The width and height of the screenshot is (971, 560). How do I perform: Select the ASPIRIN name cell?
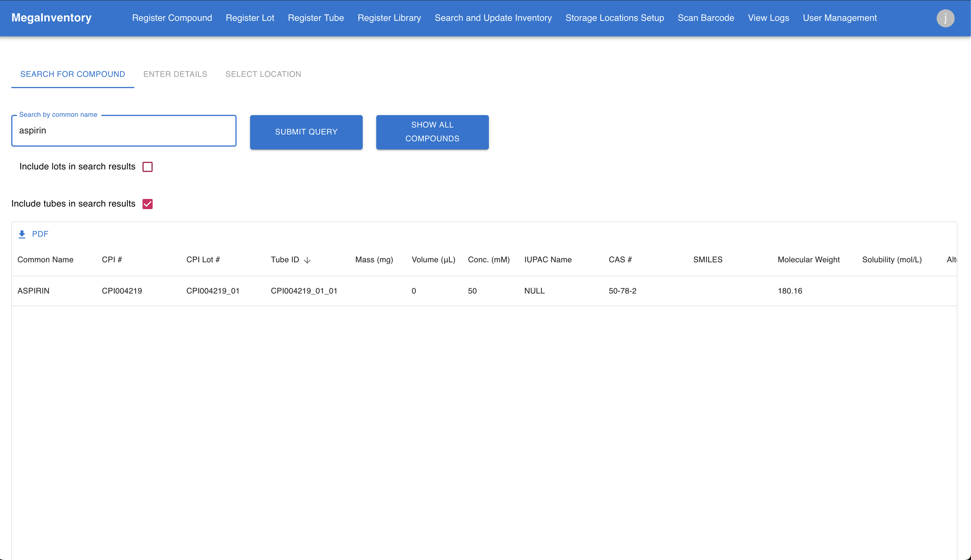[33, 291]
